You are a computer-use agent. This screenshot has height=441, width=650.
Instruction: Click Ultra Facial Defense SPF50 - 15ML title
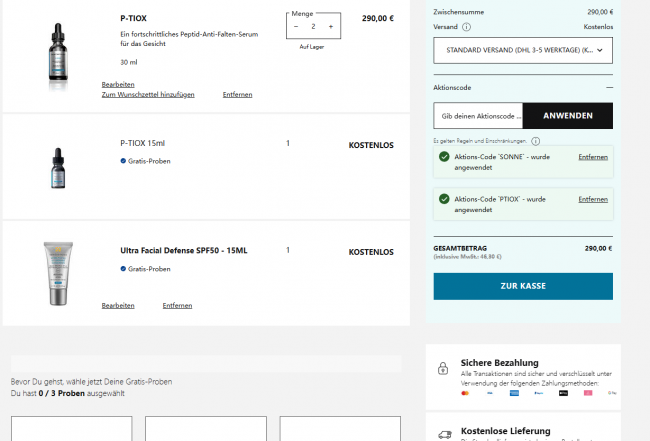(x=184, y=250)
